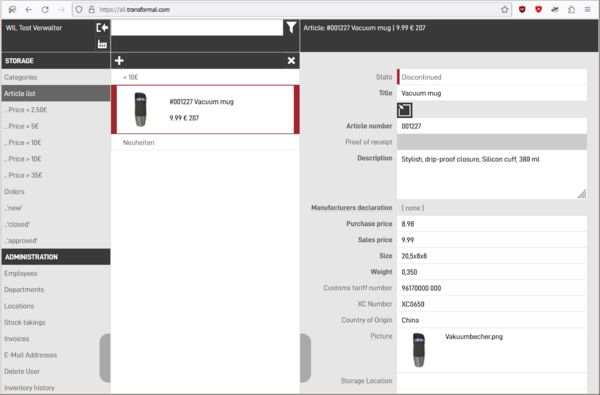Reload the browser page
Viewport: 600px width, 395px height.
point(45,10)
